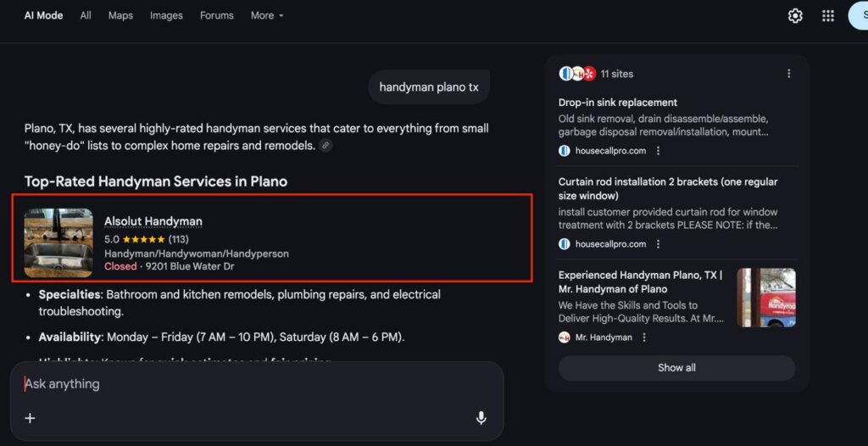Switch to the Maps tab
The image size is (868, 446).
pyautogui.click(x=120, y=15)
